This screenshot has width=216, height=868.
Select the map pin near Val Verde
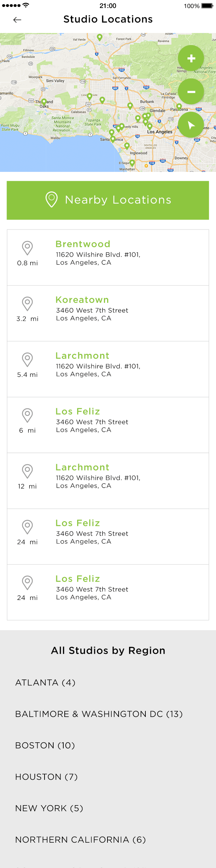point(99,37)
